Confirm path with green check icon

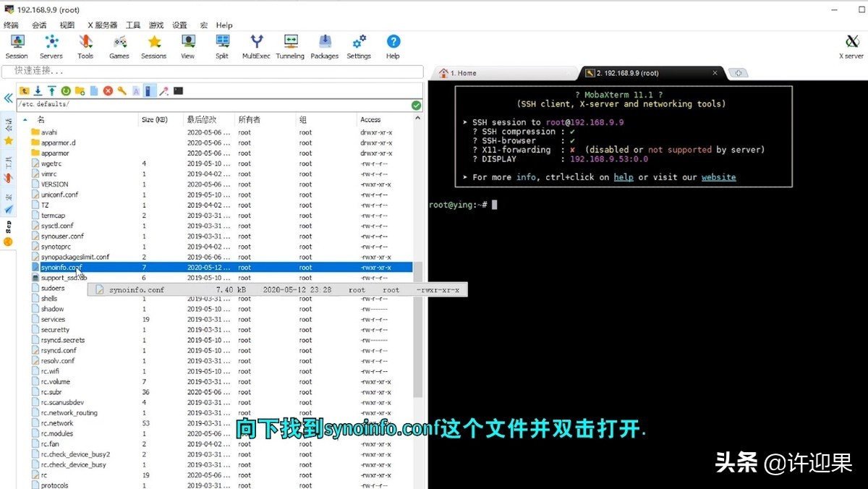416,105
